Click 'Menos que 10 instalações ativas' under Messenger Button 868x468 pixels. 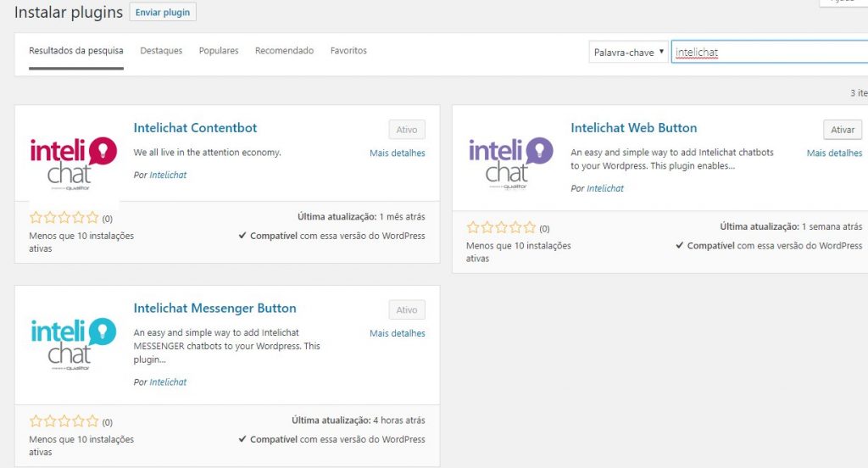click(x=81, y=446)
